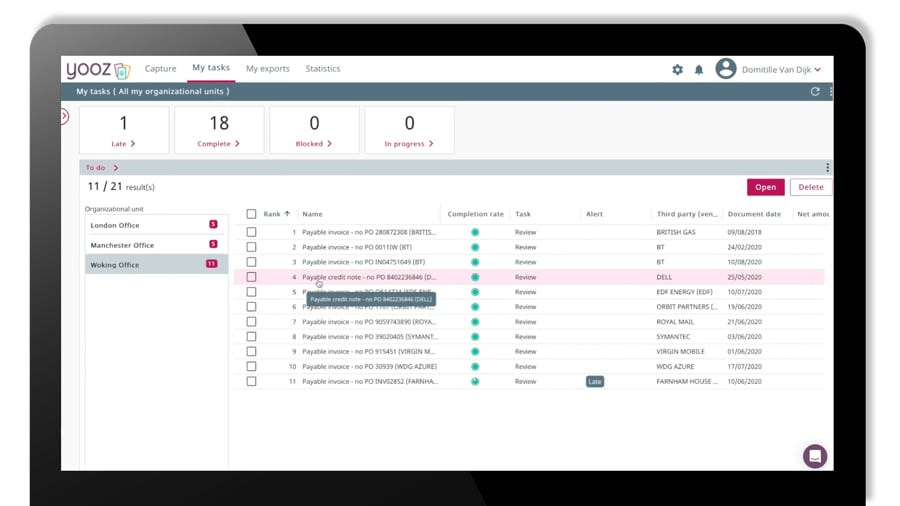Open Payable invoice no PO 30939 WDG AZURE
Viewport: 900px width, 506px height.
click(369, 367)
